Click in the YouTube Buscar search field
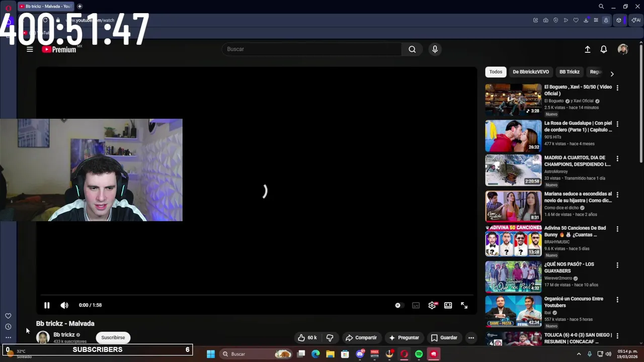Image resolution: width=644 pixels, height=362 pixels. [x=312, y=49]
